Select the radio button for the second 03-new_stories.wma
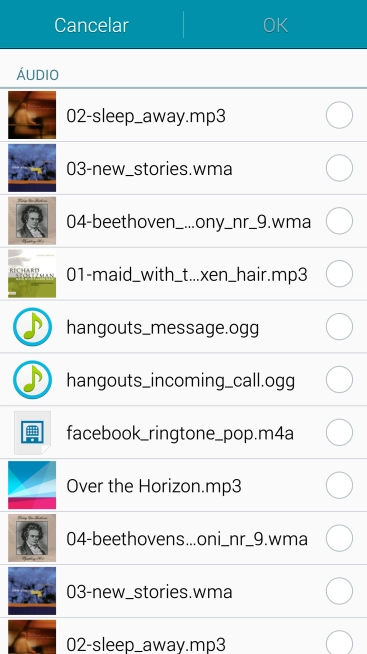367x654 pixels. pyautogui.click(x=339, y=591)
